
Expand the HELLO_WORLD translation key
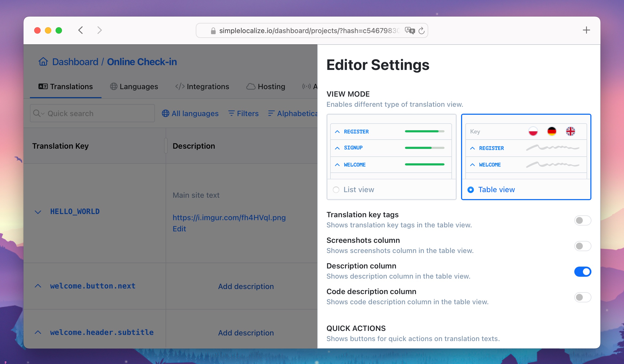point(38,211)
